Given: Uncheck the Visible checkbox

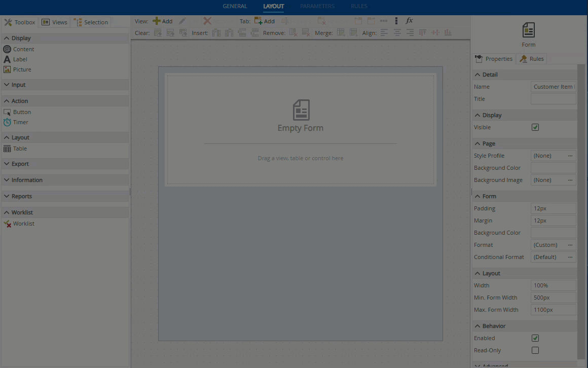Looking at the screenshot, I should click(535, 127).
